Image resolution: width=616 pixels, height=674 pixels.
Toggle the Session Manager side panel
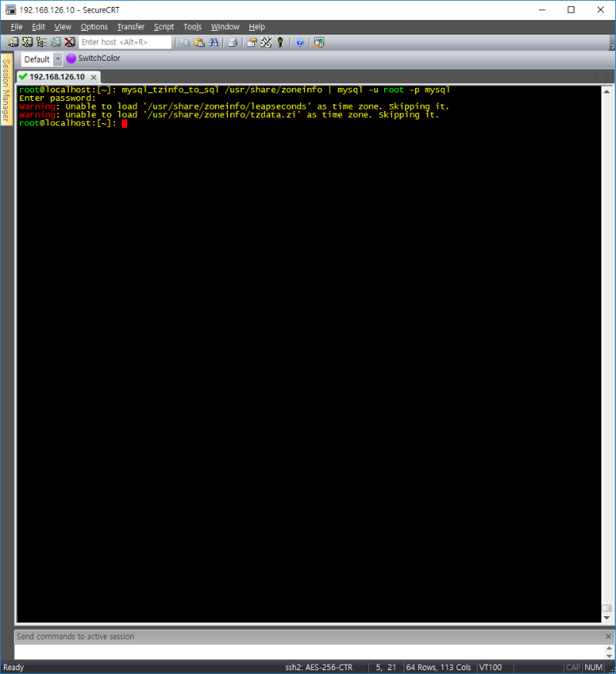pyautogui.click(x=6, y=91)
